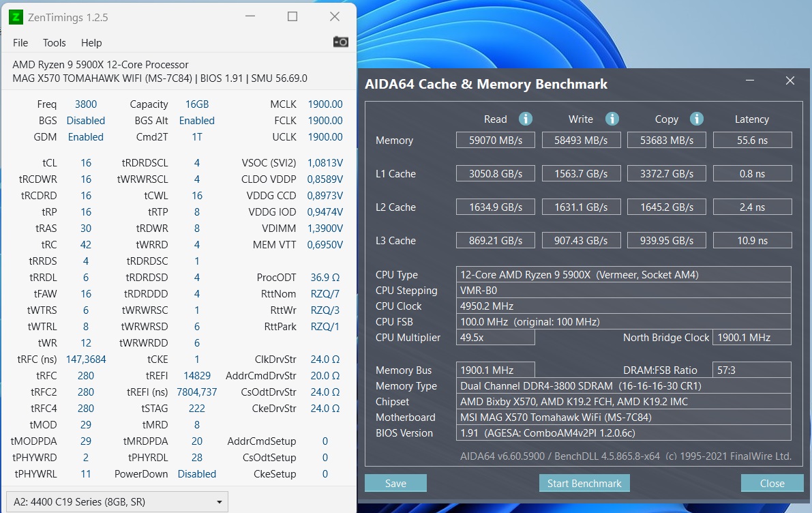Open the Help menu
This screenshot has width=812, height=513.
click(91, 42)
